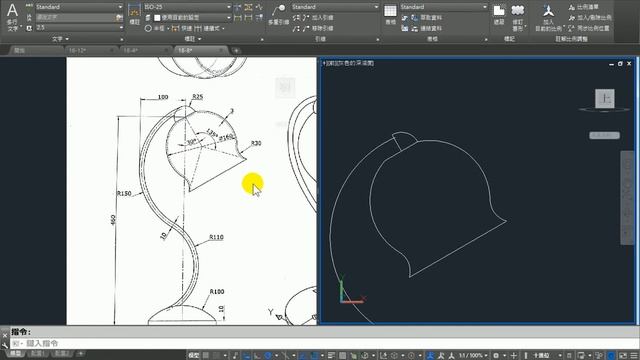The width and height of the screenshot is (640, 360).
Task: Open the ISO-25 dimension style dropdown
Action: [x=187, y=7]
